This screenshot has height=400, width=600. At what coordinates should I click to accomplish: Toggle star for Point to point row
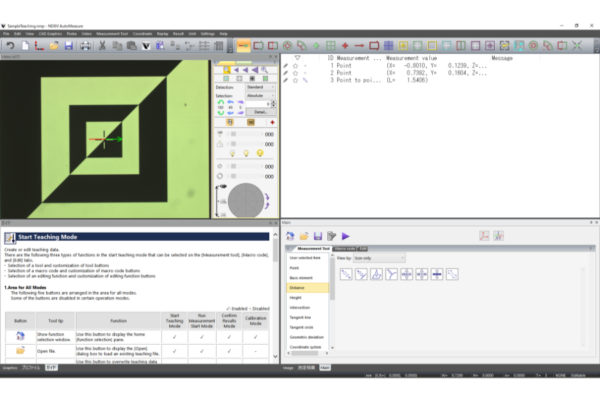click(x=293, y=79)
